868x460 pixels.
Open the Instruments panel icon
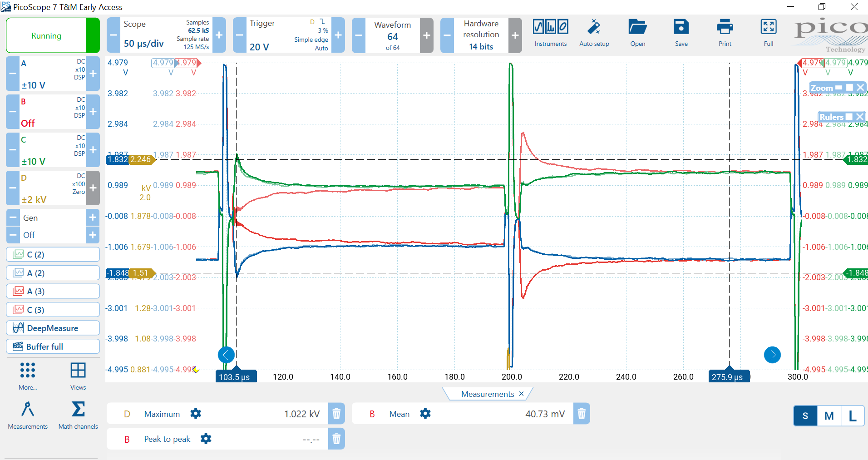(550, 28)
